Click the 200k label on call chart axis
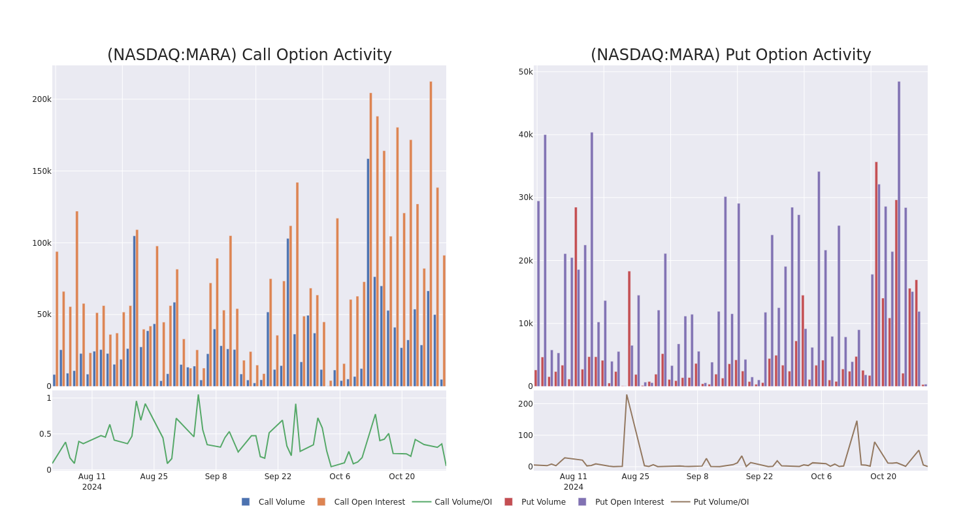 coord(42,99)
